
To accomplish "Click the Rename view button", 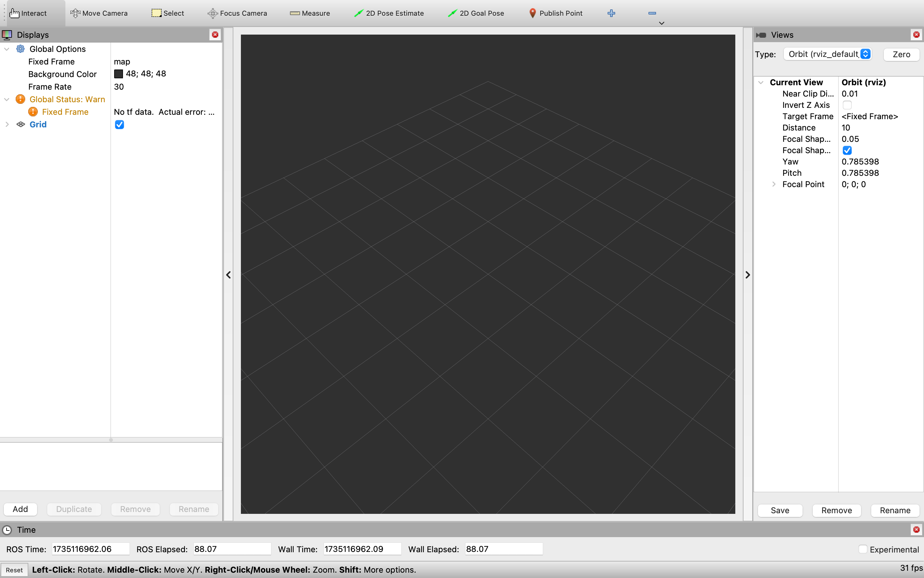I will (895, 510).
